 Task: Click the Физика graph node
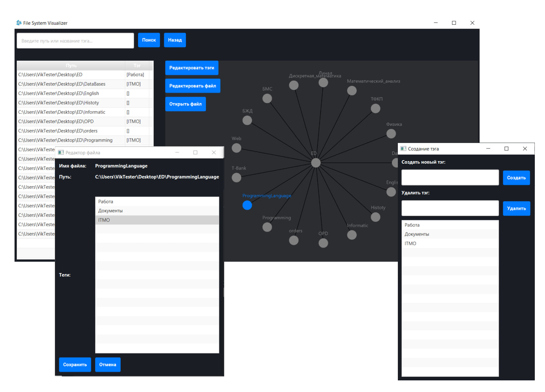tap(391, 134)
